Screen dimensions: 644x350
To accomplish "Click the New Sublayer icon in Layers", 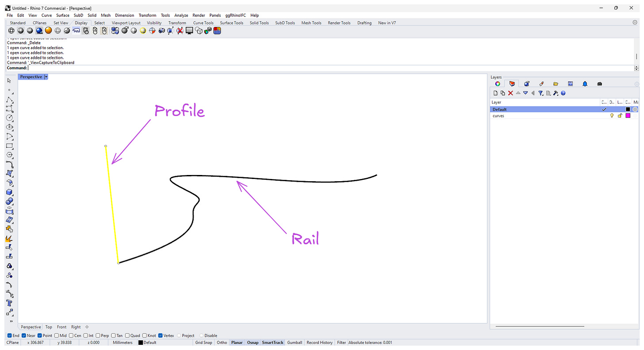I will 503,93.
